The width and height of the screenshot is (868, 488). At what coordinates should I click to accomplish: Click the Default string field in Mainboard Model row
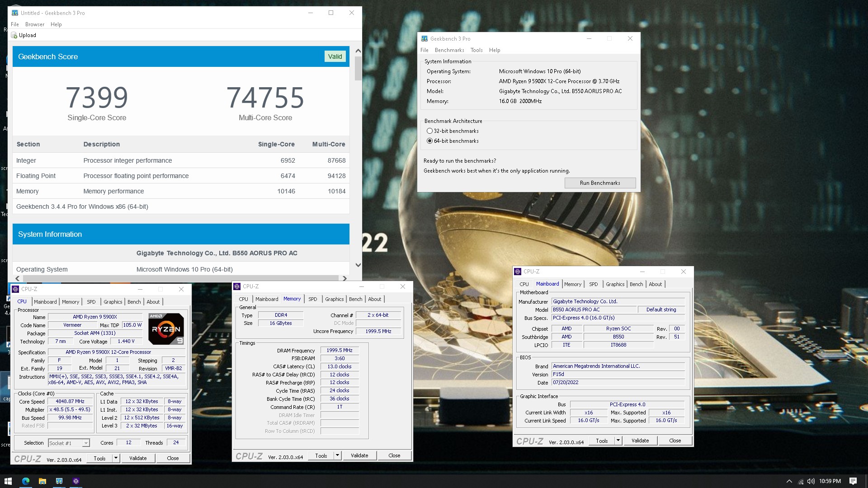pos(661,310)
